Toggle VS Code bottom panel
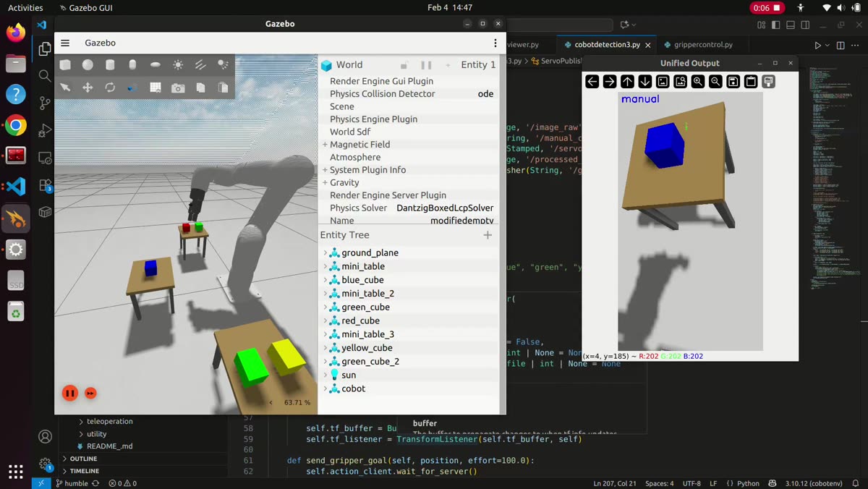868x489 pixels. click(791, 25)
